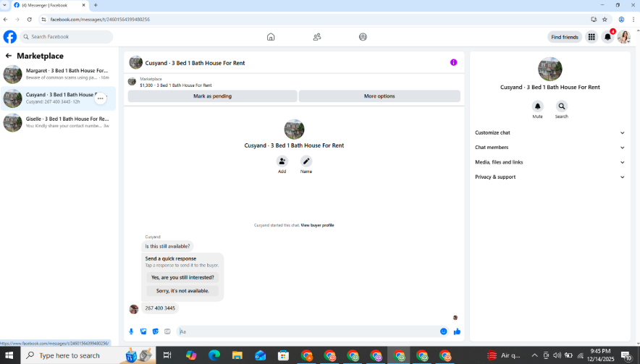
Task: Expand the Chat members section
Action: pyautogui.click(x=550, y=148)
